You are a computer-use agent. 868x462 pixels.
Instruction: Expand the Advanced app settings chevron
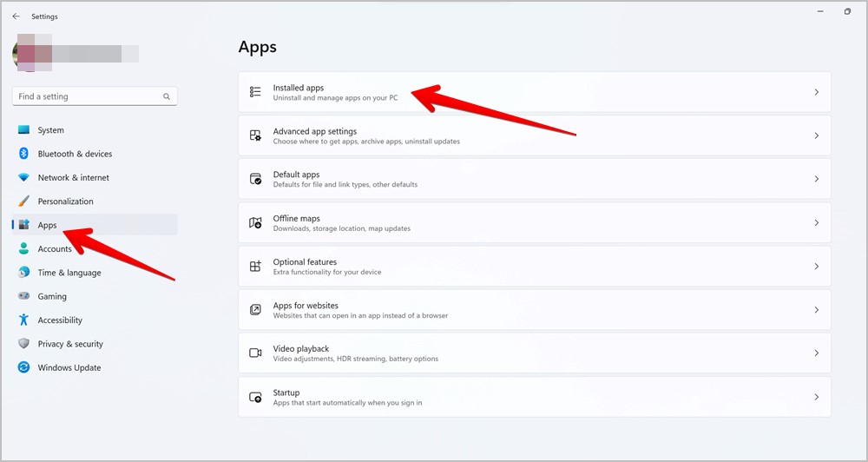[817, 135]
